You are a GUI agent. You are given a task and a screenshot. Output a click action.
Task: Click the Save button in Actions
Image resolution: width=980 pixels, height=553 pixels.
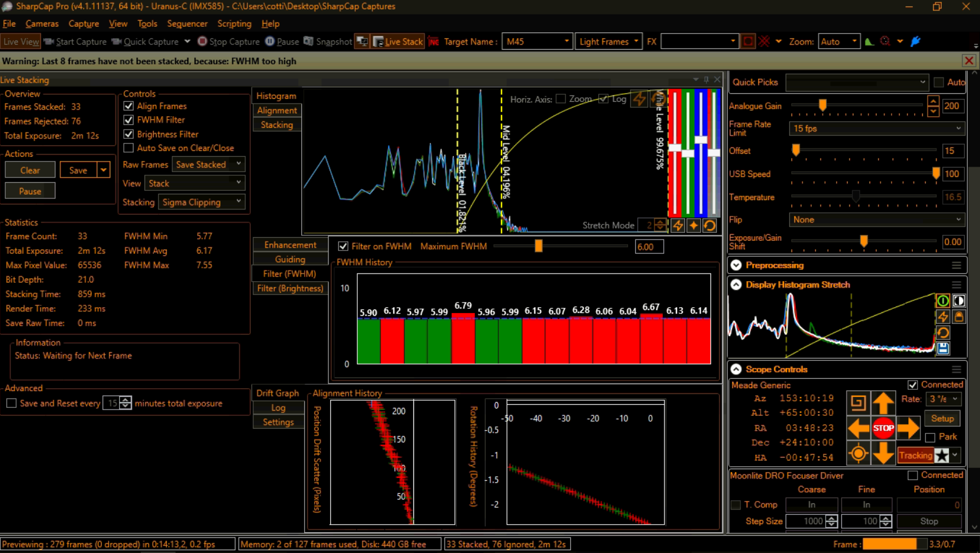(78, 170)
